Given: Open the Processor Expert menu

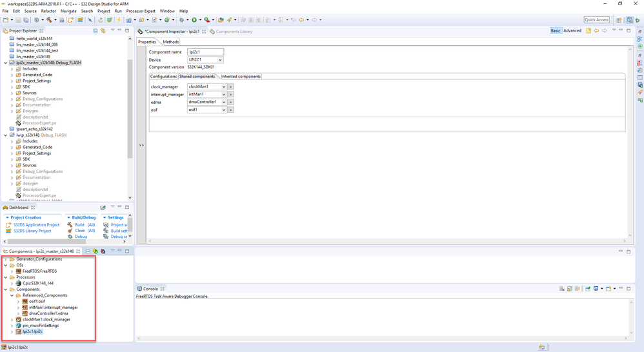Looking at the screenshot, I should click(x=141, y=11).
